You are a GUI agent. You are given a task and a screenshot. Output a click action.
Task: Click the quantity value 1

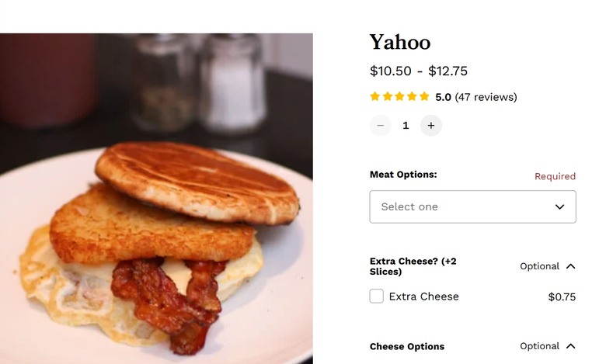tap(406, 126)
